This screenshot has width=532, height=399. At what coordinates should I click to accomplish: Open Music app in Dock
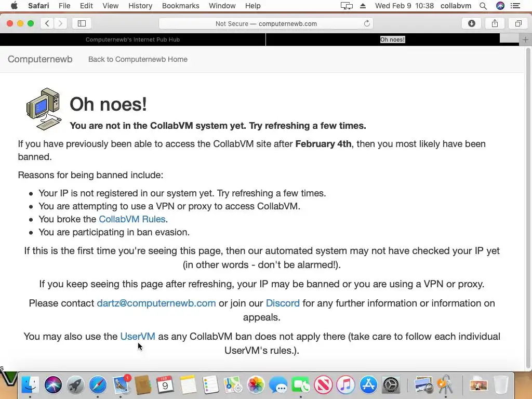click(345, 385)
